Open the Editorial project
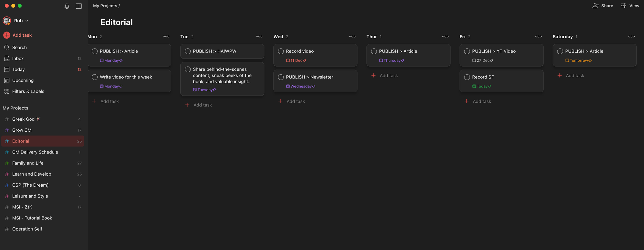Viewport: 644px width, 250px height. pos(43,141)
